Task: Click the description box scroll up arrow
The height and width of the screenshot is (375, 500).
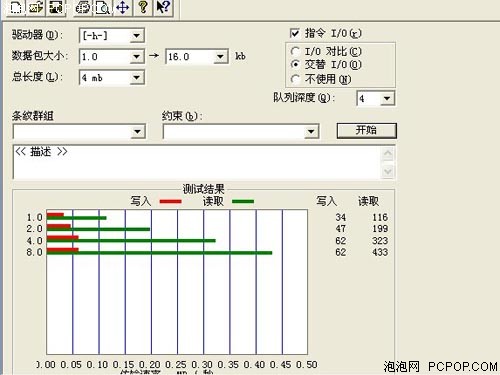Action: [388, 154]
